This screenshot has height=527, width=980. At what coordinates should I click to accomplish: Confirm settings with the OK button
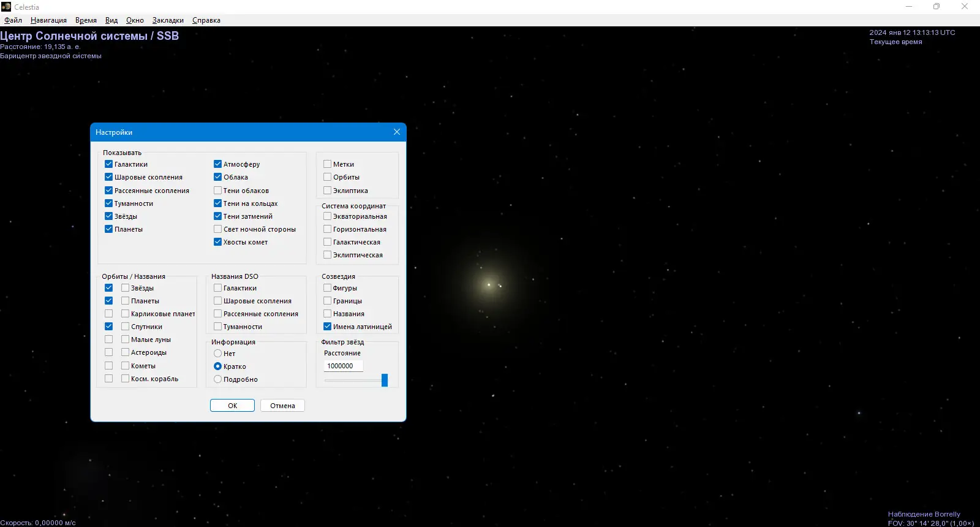tap(232, 406)
